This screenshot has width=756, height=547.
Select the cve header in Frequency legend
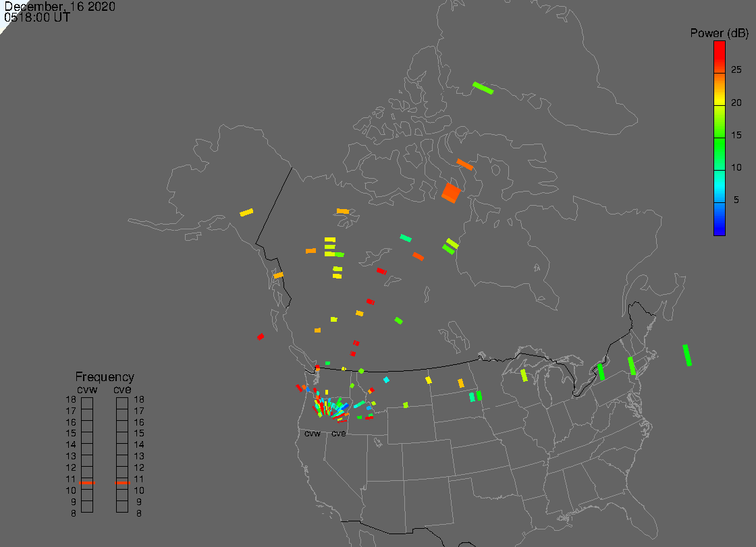(122, 389)
